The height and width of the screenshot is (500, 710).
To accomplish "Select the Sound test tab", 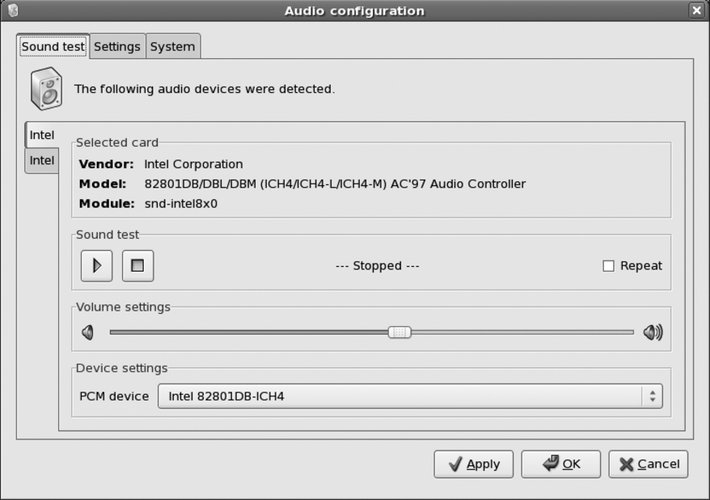I will [x=53, y=46].
